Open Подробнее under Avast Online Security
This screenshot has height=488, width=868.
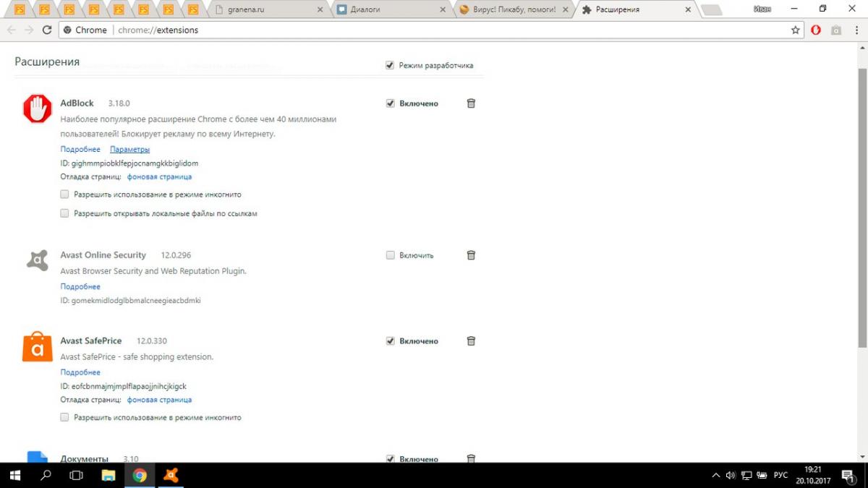click(80, 286)
